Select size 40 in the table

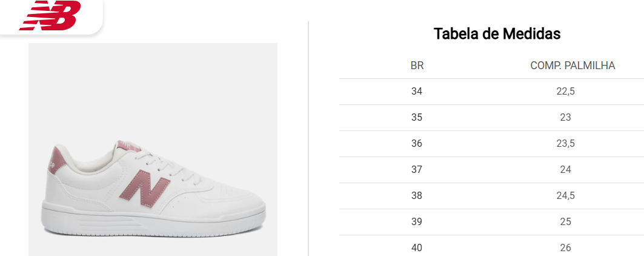417,248
